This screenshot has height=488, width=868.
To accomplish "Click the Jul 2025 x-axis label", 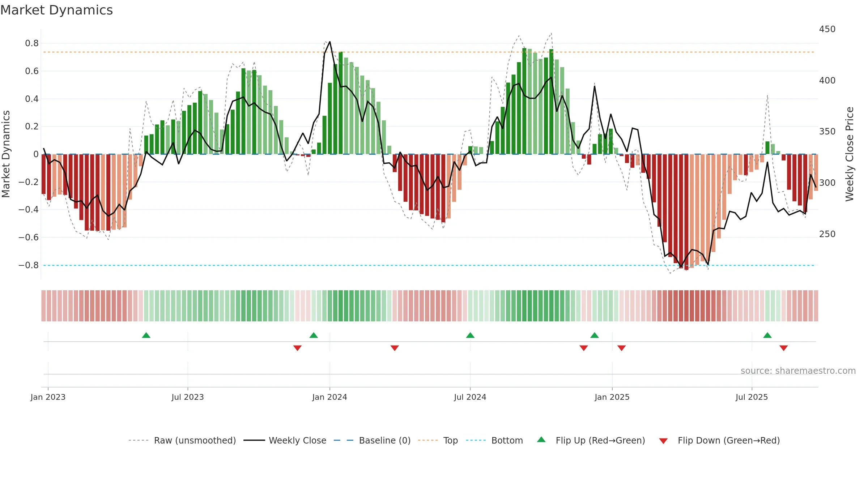I will (x=752, y=397).
